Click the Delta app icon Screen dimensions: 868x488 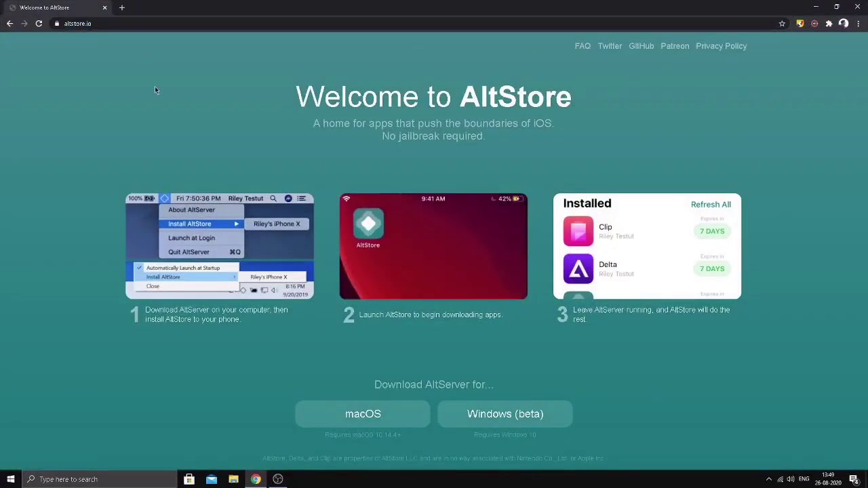coord(578,268)
